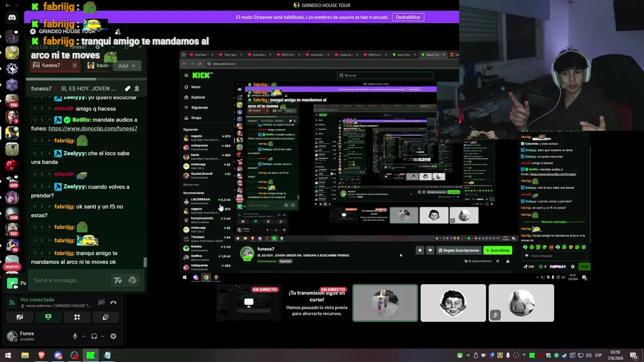Viewport: 644px width, 362px height.
Task: Open the taskbar clock and date
Action: [x=615, y=355]
